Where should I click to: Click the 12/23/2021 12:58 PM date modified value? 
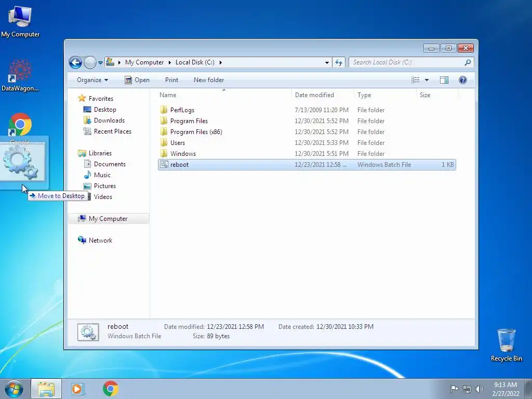tap(235, 327)
